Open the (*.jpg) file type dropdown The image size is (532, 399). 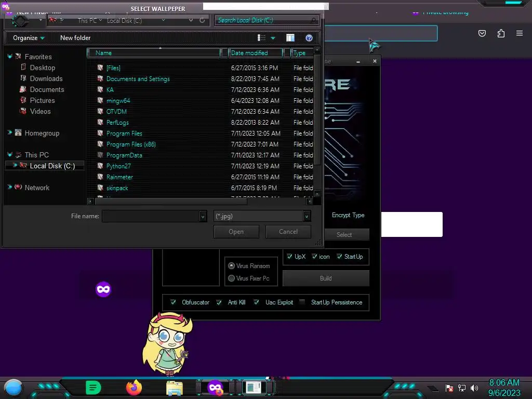(x=262, y=216)
